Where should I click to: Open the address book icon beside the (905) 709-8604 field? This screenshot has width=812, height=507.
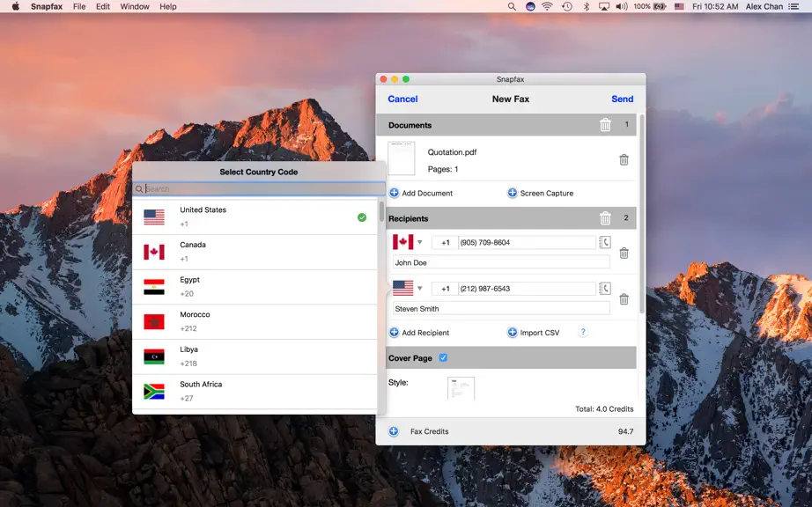[x=604, y=242]
